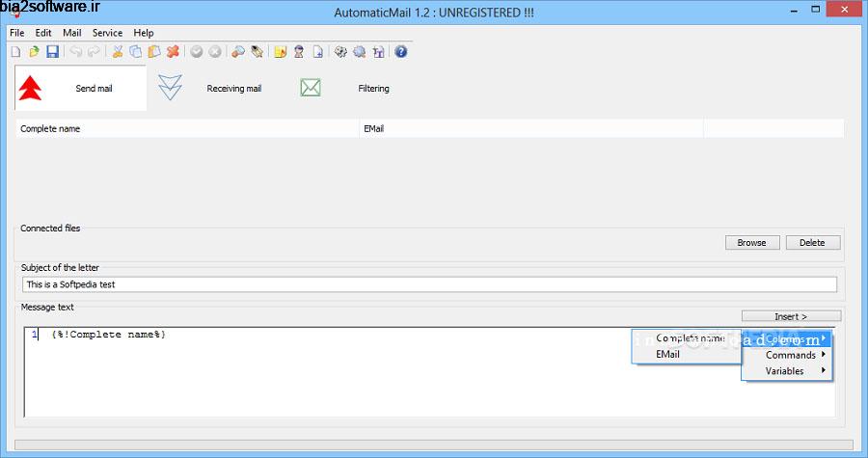Click the yellow note toolbar icon
868x458 pixels.
pyautogui.click(x=280, y=52)
